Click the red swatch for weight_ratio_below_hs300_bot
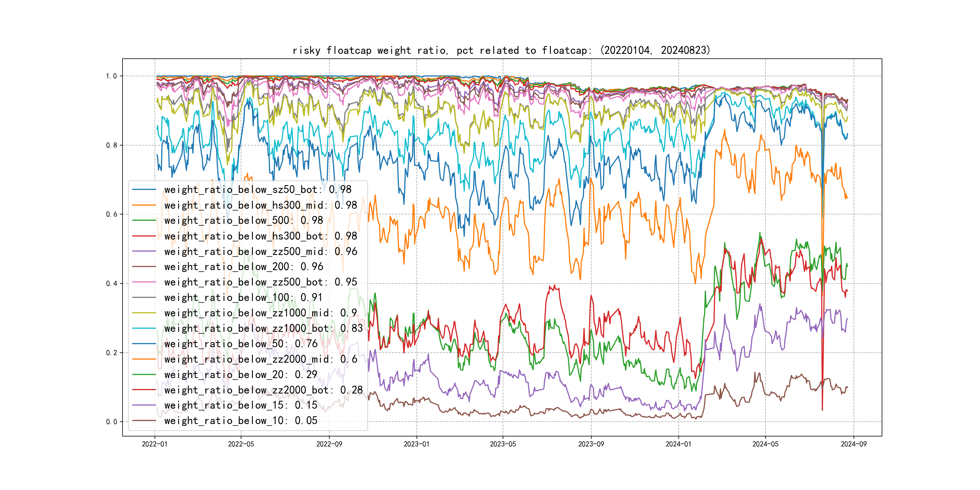This screenshot has height=490, width=980. (144, 236)
